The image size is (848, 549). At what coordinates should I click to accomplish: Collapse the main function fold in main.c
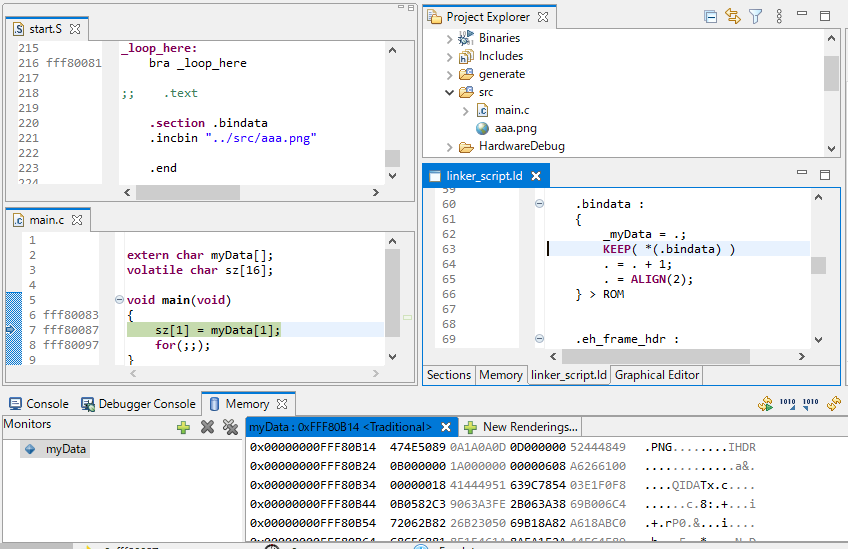(120, 300)
